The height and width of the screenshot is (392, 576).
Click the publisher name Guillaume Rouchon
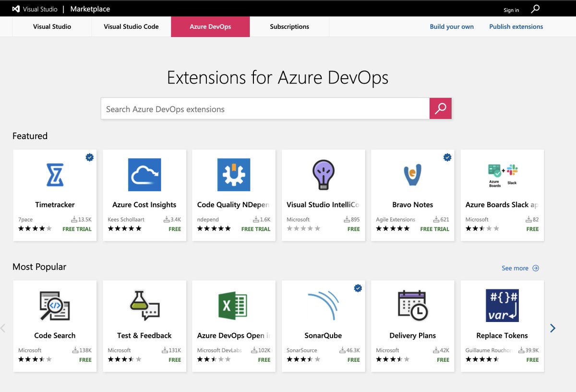click(489, 350)
